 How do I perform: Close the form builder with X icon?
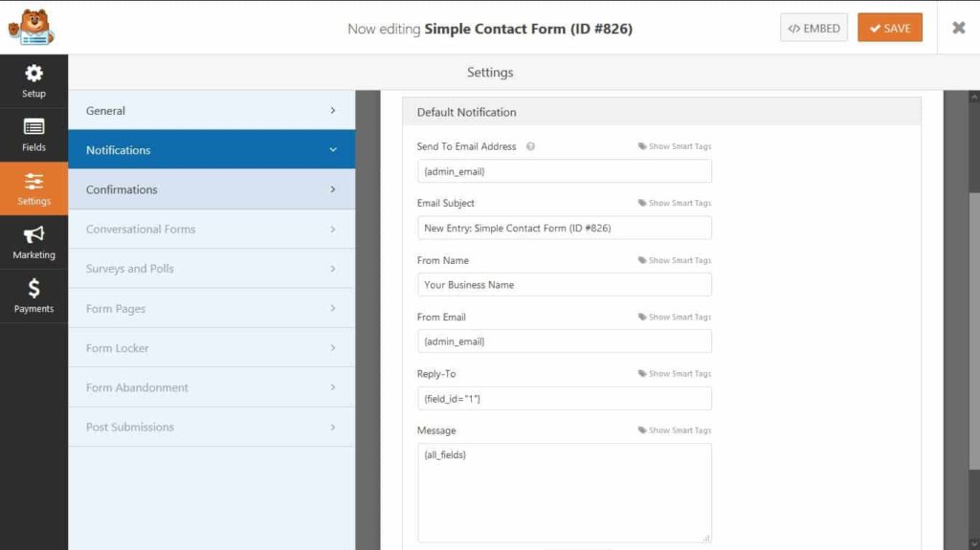click(959, 28)
